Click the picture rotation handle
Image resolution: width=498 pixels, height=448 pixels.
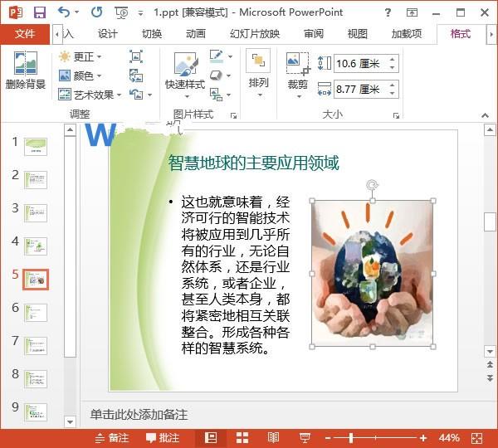tap(372, 184)
